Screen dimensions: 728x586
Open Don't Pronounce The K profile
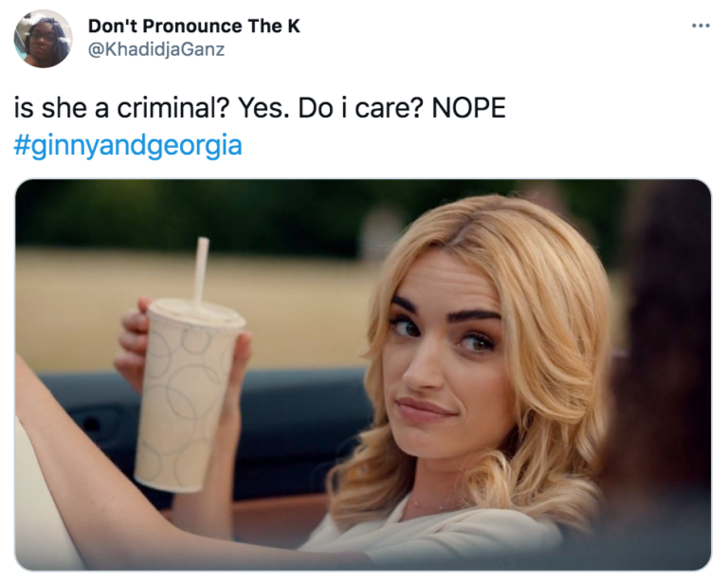click(x=194, y=26)
